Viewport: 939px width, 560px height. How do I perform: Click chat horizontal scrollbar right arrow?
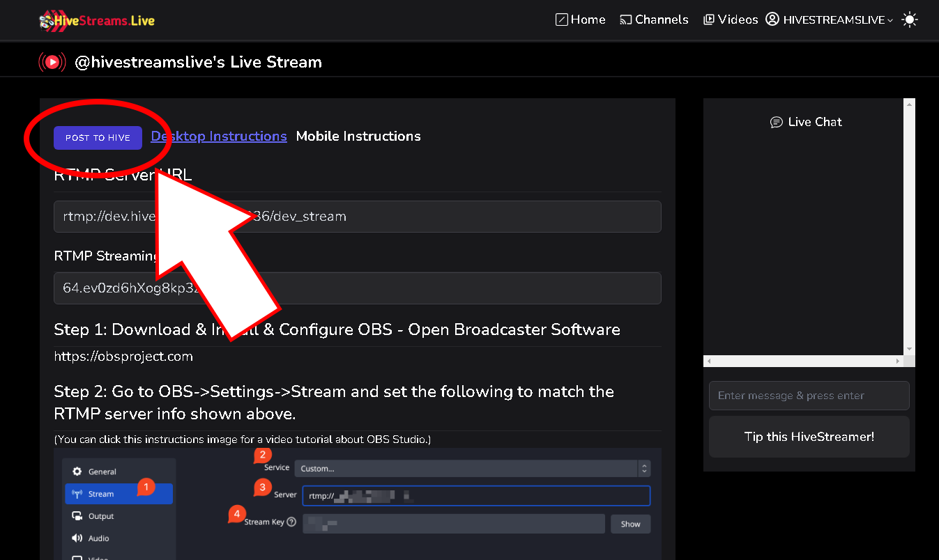click(x=898, y=361)
